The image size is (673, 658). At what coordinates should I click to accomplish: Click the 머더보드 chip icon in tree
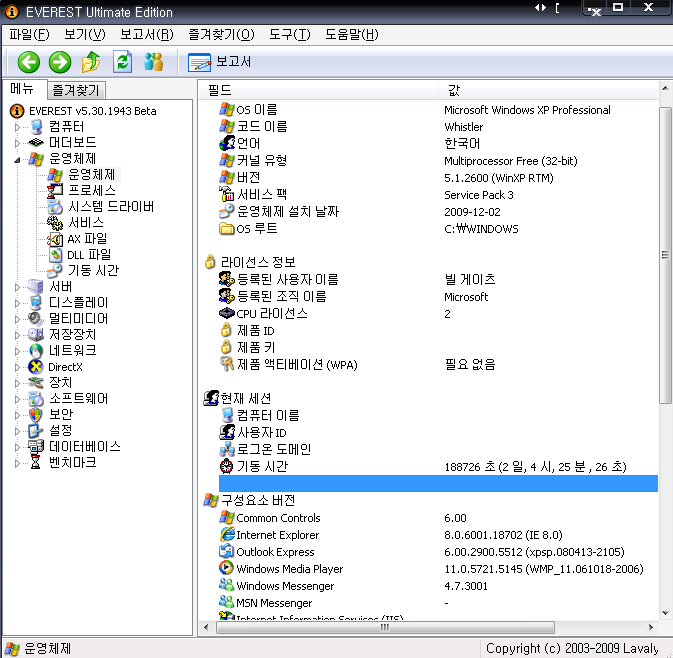pyautogui.click(x=35, y=143)
